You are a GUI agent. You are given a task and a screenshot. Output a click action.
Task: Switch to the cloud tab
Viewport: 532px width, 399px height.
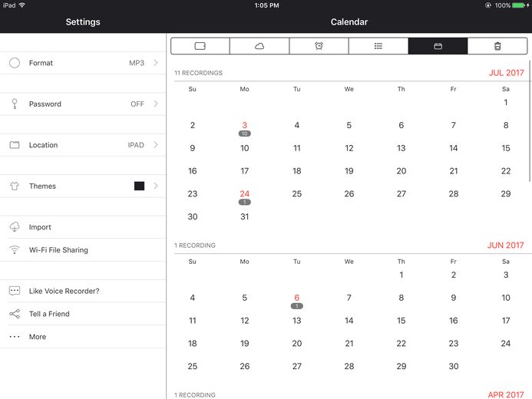tap(259, 46)
